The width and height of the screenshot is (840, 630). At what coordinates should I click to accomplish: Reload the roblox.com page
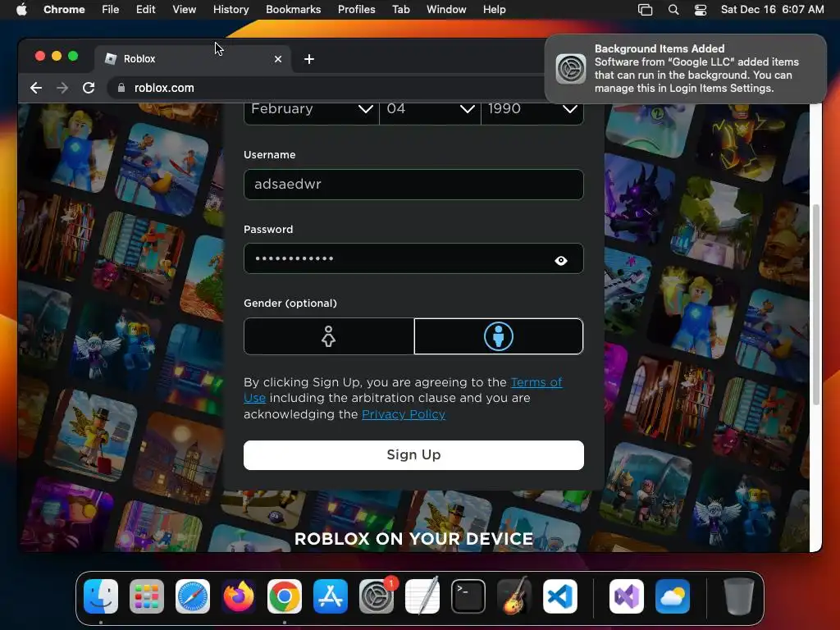click(x=89, y=88)
